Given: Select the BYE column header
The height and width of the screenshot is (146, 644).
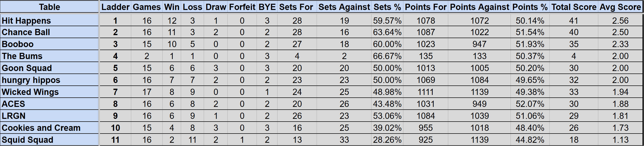Looking at the screenshot, I should [267, 7].
